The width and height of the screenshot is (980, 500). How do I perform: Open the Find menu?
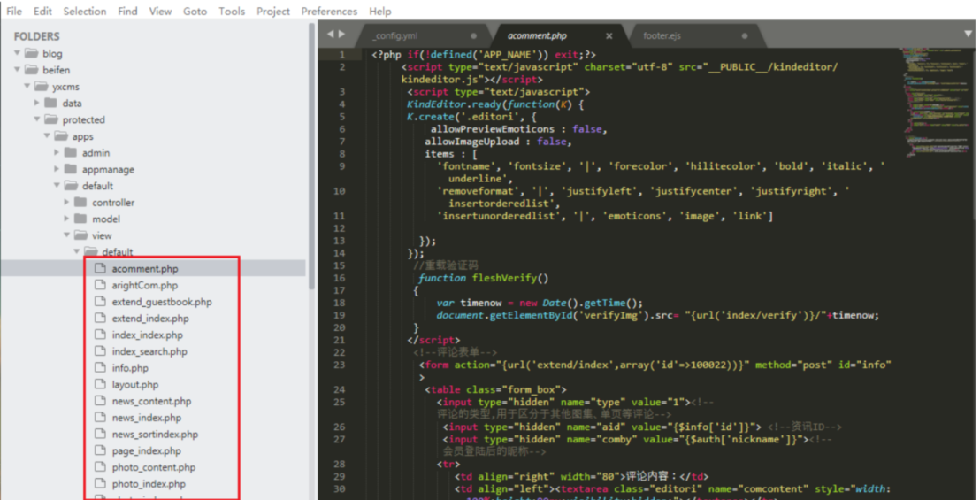pos(127,12)
